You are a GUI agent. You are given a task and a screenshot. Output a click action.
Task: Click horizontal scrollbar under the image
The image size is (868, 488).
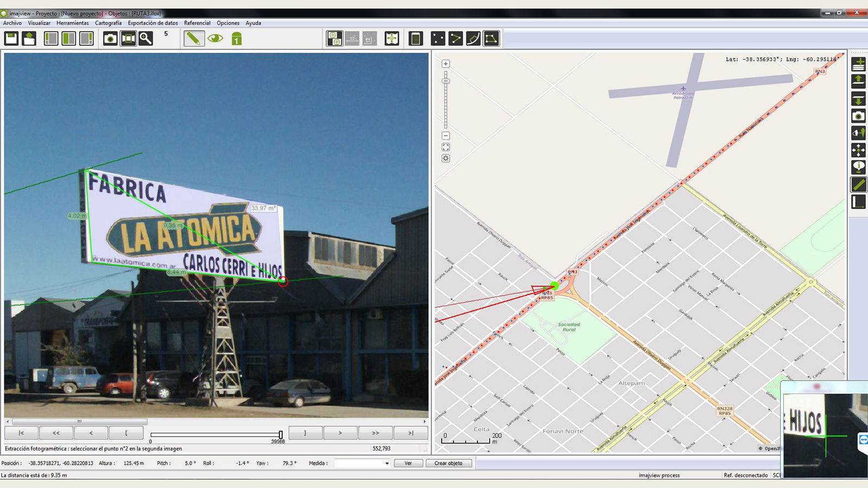80,421
